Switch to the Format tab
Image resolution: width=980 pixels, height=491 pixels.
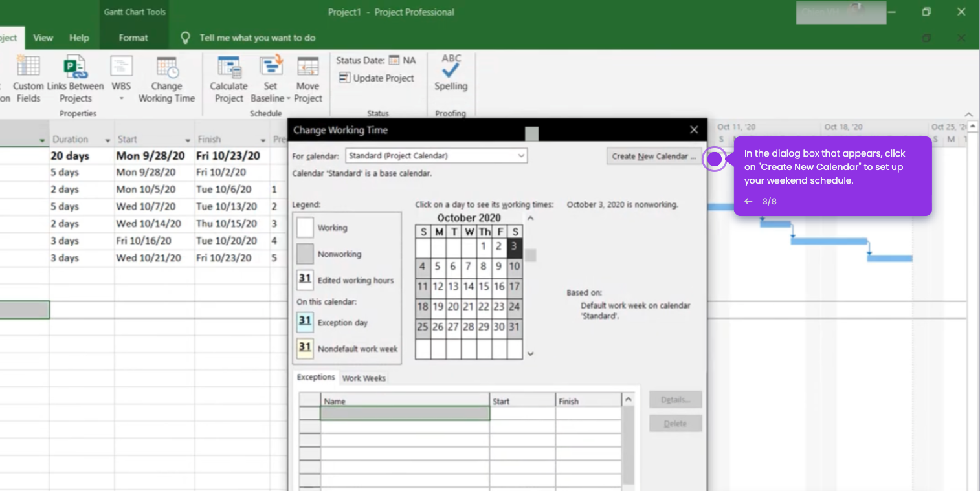[x=133, y=38]
